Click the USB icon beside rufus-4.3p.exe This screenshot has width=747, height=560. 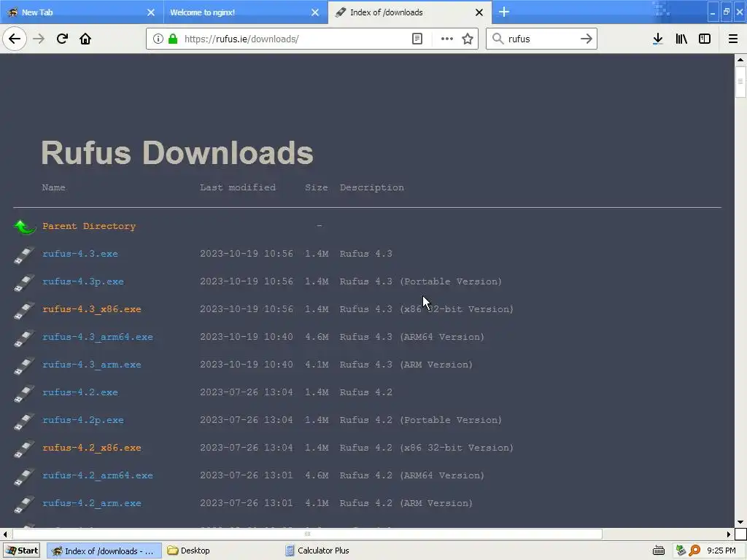[24, 282]
